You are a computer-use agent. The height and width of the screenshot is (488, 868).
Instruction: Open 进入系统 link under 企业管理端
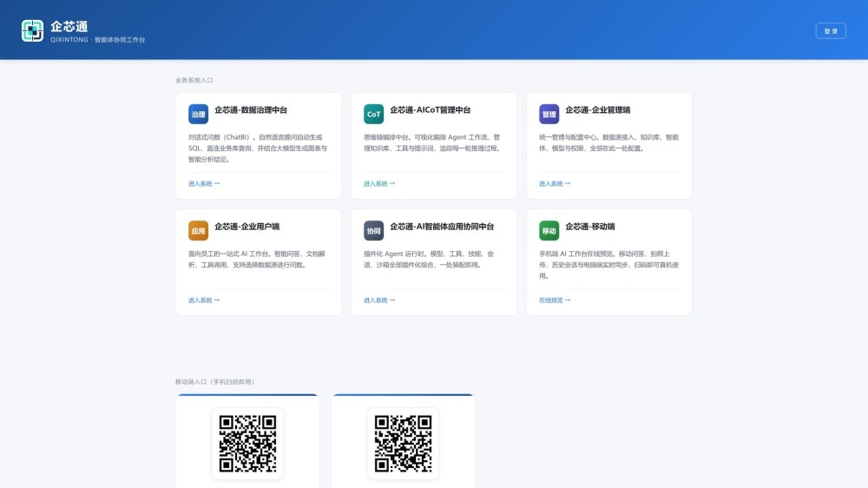555,184
